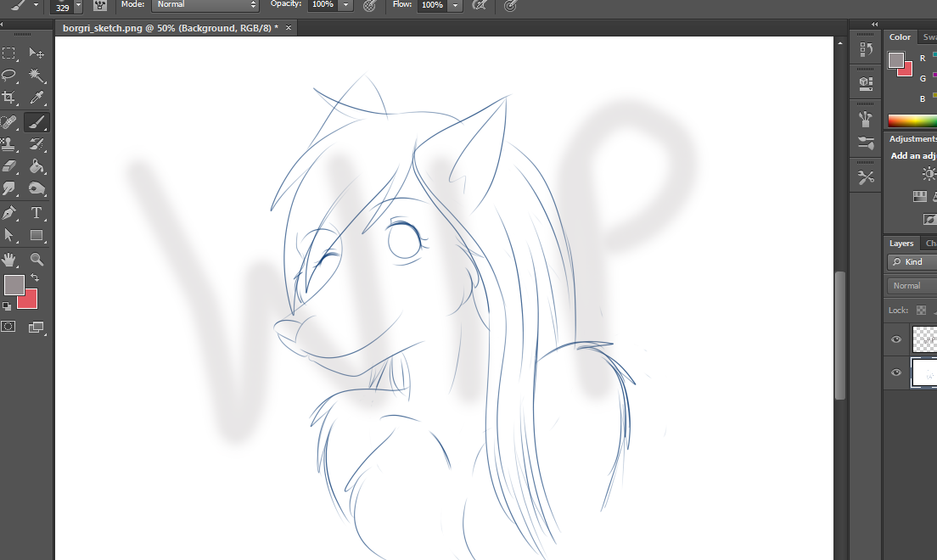Click the Opacity 100% input field
This screenshot has width=937, height=560.
tap(323, 5)
